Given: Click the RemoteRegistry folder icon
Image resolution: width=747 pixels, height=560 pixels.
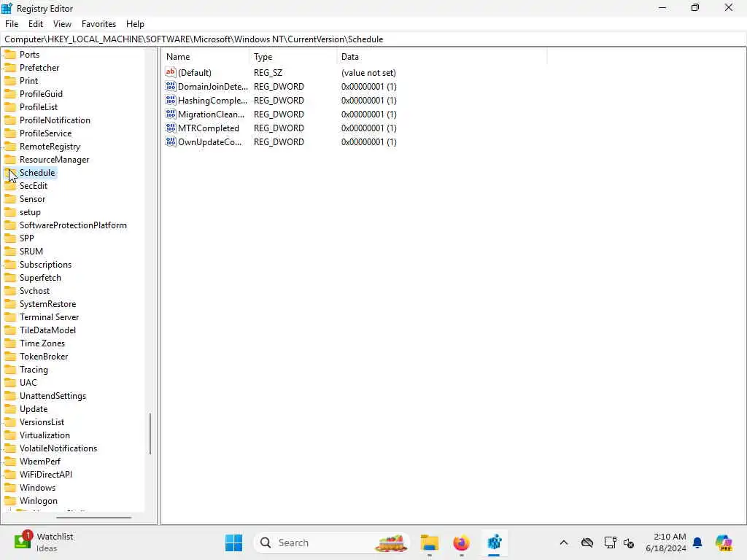Looking at the screenshot, I should (10, 146).
